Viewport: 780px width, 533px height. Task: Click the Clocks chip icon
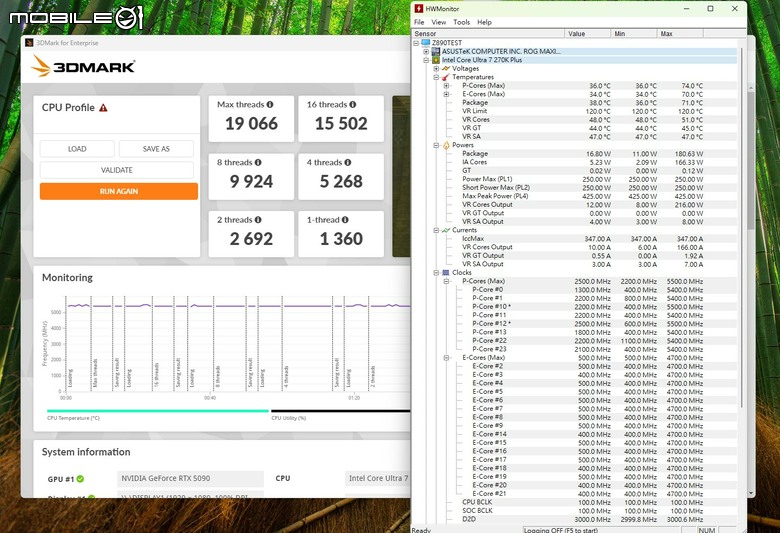tap(446, 273)
